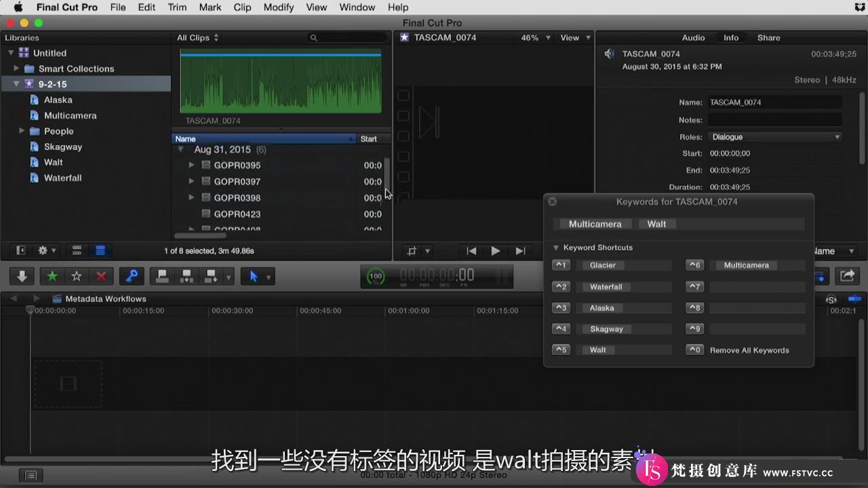Apply the ^4 Skagway keyword shortcut
This screenshot has height=488, width=868.
[x=561, y=329]
